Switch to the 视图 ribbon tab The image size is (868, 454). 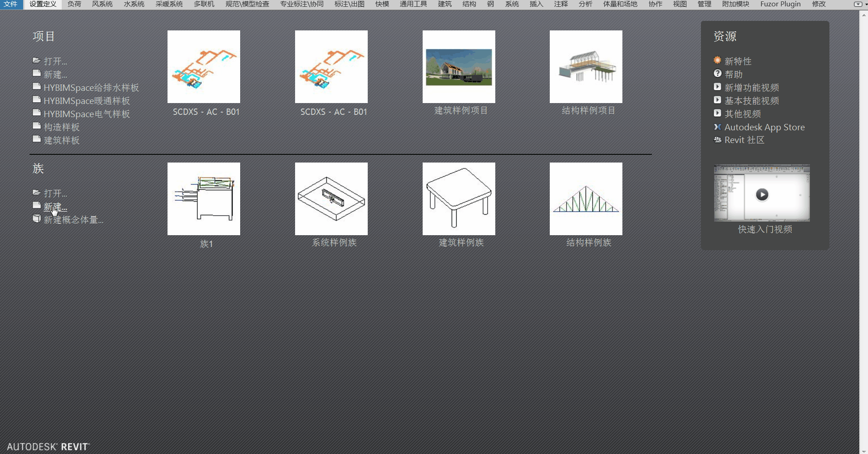tap(680, 4)
